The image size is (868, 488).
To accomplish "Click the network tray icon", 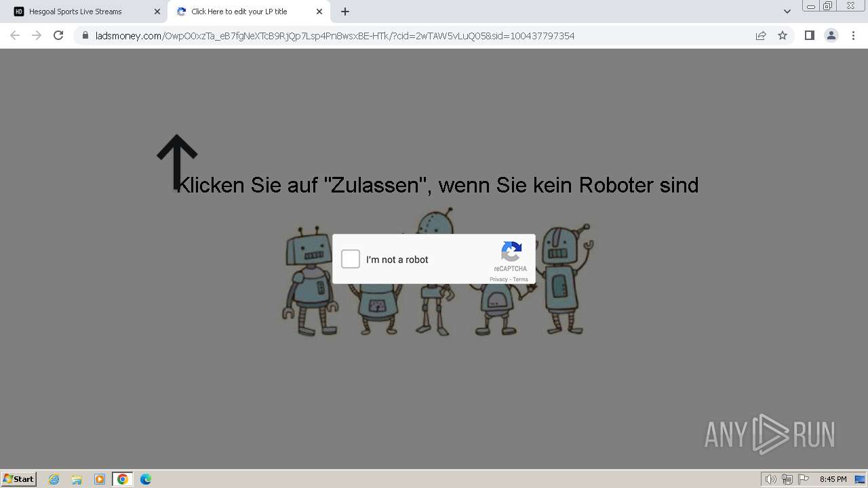I will [x=787, y=479].
